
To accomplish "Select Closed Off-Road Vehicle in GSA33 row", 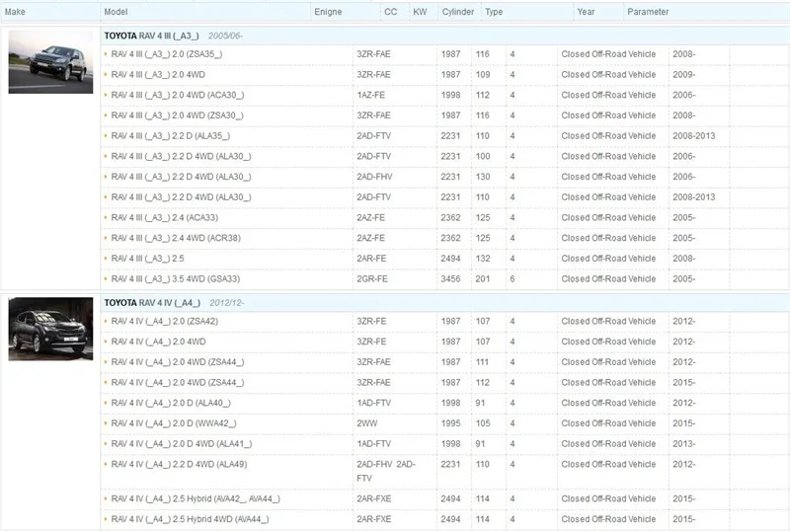I will 608,278.
